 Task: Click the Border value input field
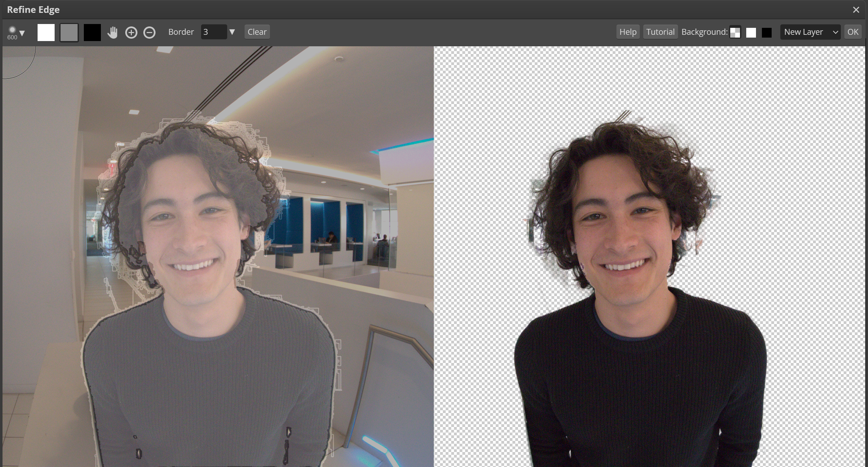point(213,32)
